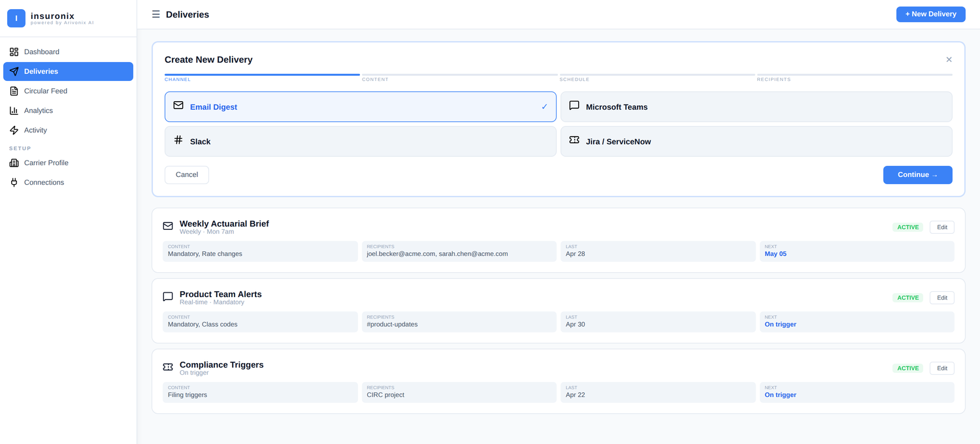Viewport: 980px width, 444px height.
Task: Open the Carrier Profile setup page
Action: 68,163
